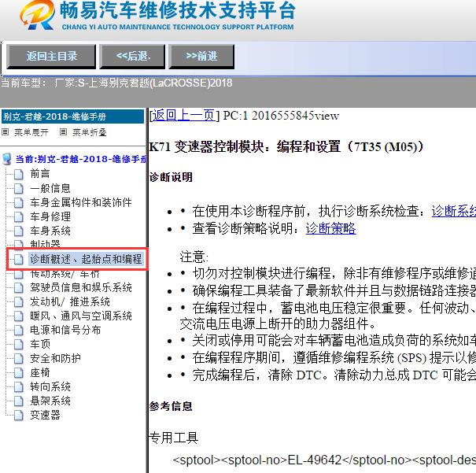Click the 返回主目录 button
Viewport: 476px width, 473px height.
(x=51, y=57)
